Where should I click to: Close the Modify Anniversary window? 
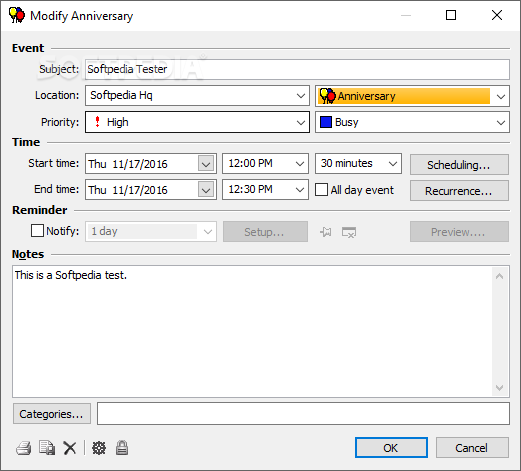pyautogui.click(x=497, y=15)
